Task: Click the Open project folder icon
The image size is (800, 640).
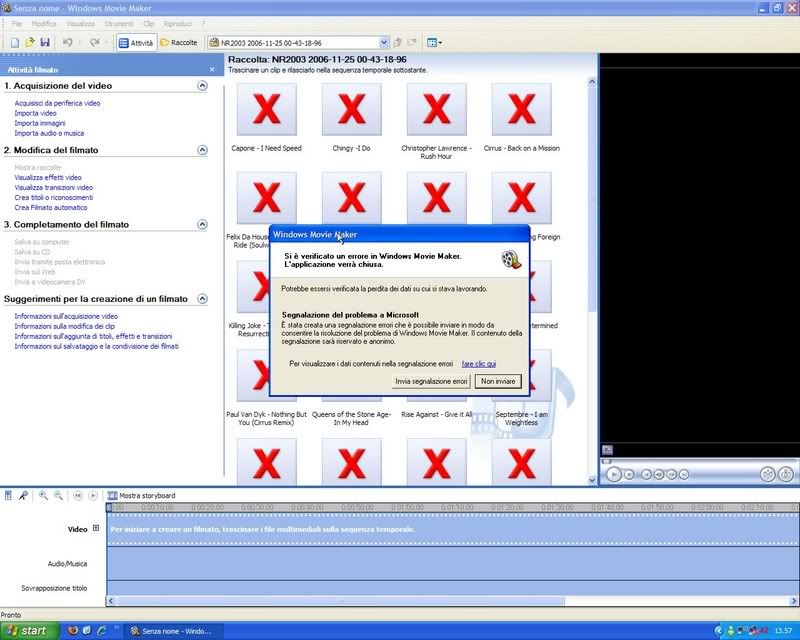Action: (x=30, y=43)
